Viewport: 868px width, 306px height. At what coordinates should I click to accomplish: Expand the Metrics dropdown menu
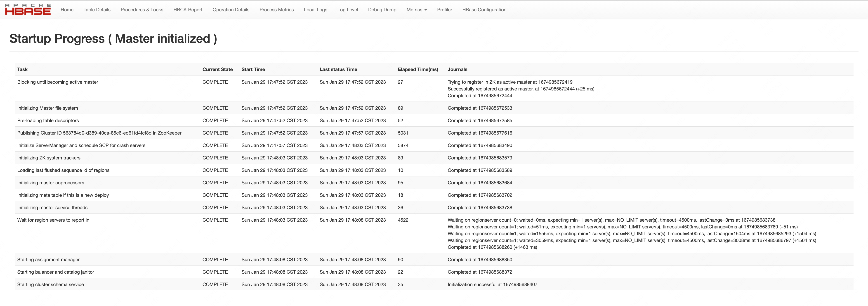pos(416,10)
